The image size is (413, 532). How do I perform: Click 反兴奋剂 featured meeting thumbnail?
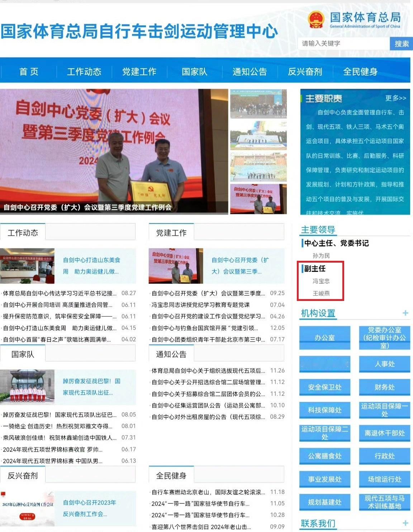27,508
